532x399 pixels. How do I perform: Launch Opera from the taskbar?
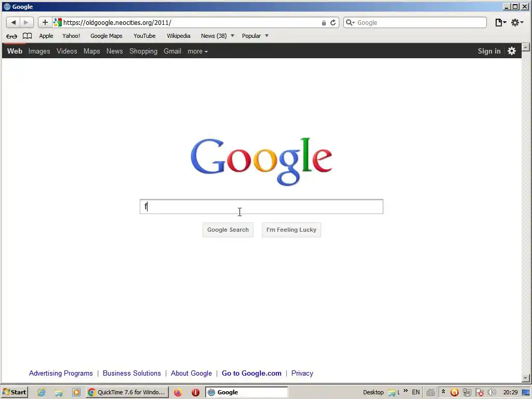pyautogui.click(x=195, y=392)
